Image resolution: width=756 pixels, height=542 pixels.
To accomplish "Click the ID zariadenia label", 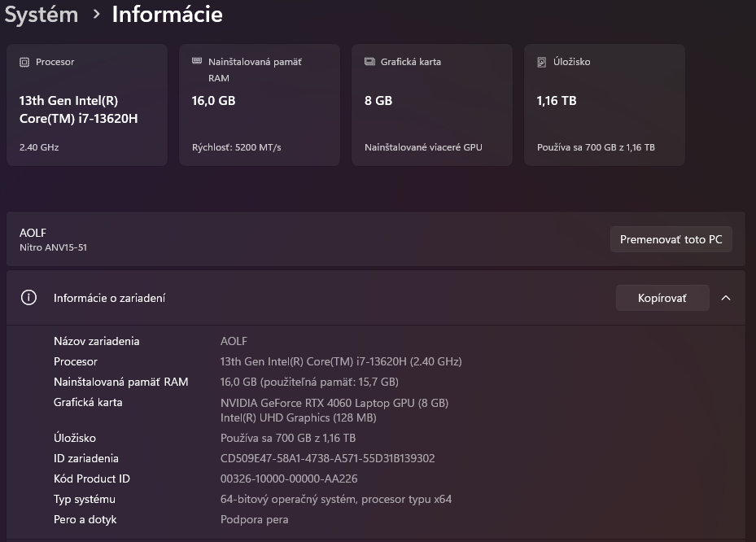I will coord(85,458).
